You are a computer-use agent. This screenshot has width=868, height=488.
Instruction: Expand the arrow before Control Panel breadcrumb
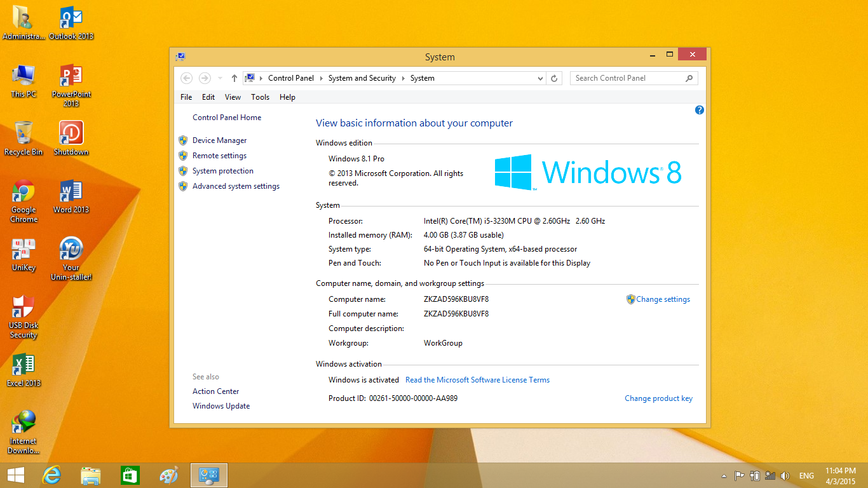click(261, 78)
